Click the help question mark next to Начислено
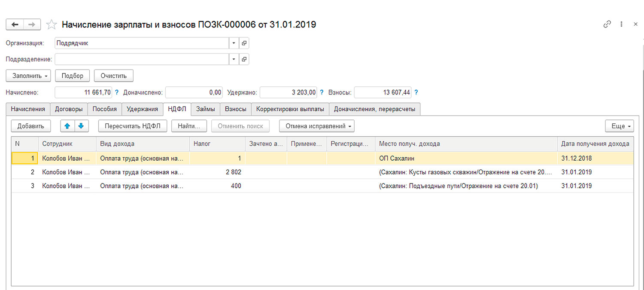This screenshot has width=644, height=290. (116, 92)
